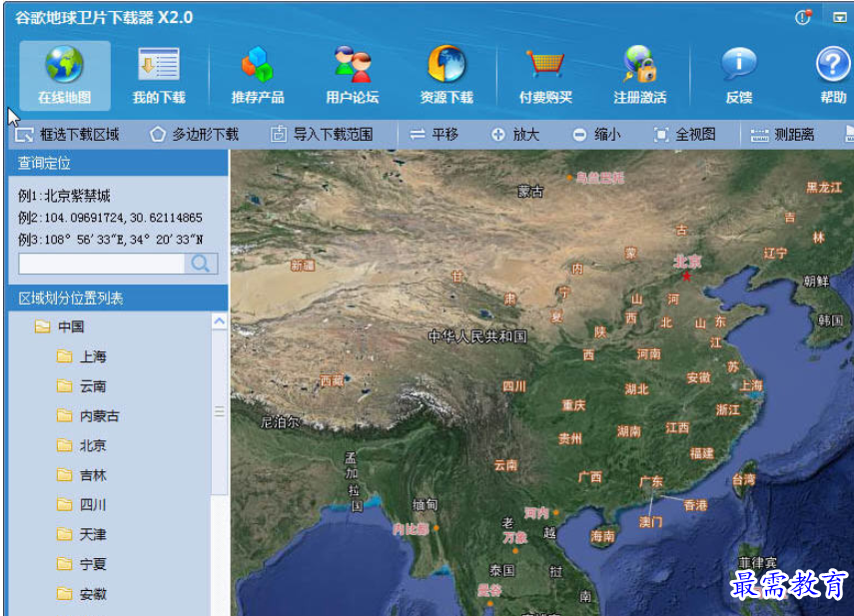Open the 反馈 feedback bubble
This screenshot has width=854, height=616.
[738, 76]
